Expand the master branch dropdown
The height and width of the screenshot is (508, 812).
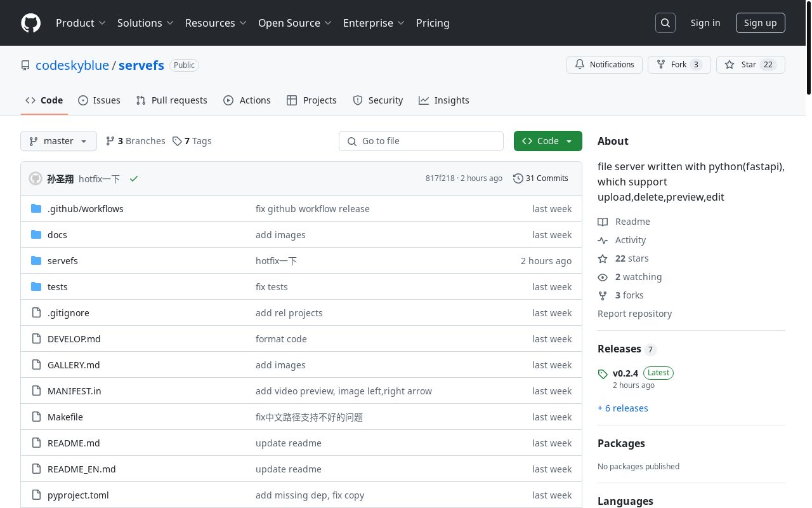[x=58, y=141]
